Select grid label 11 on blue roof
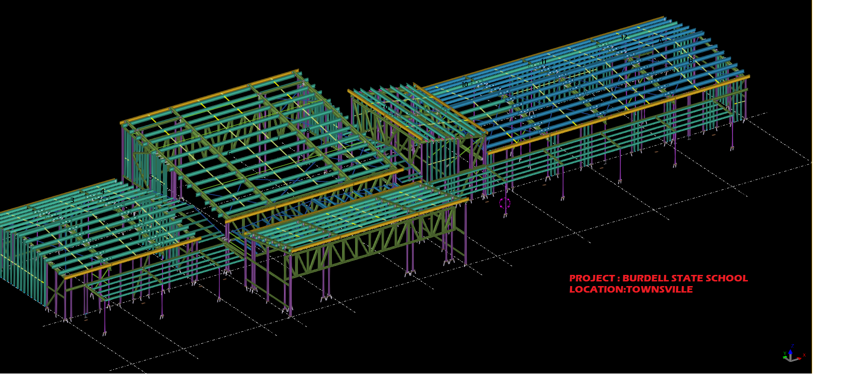Image resolution: width=868 pixels, height=387 pixels. [x=544, y=61]
